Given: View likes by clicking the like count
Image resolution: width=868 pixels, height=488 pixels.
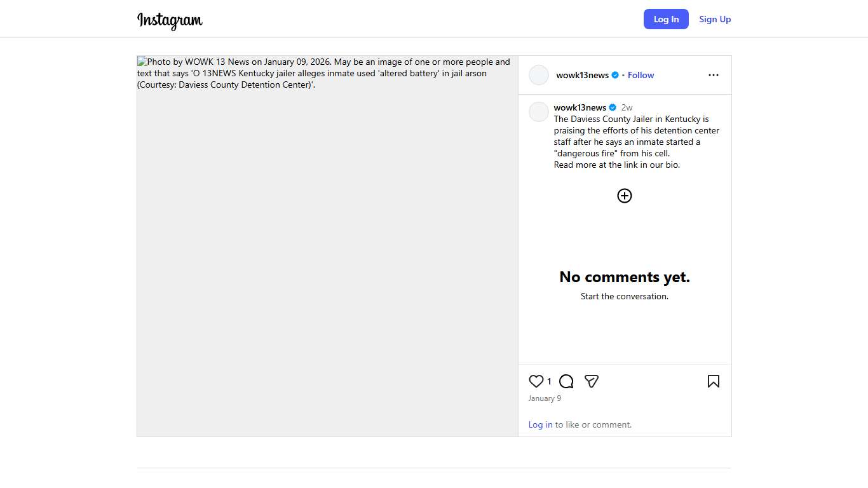Looking at the screenshot, I should pyautogui.click(x=549, y=382).
